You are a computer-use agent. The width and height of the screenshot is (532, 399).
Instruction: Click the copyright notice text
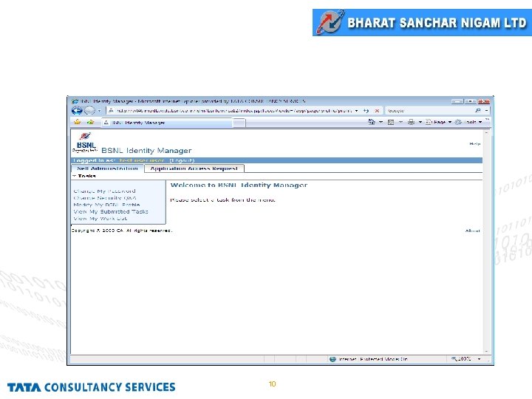point(122,231)
